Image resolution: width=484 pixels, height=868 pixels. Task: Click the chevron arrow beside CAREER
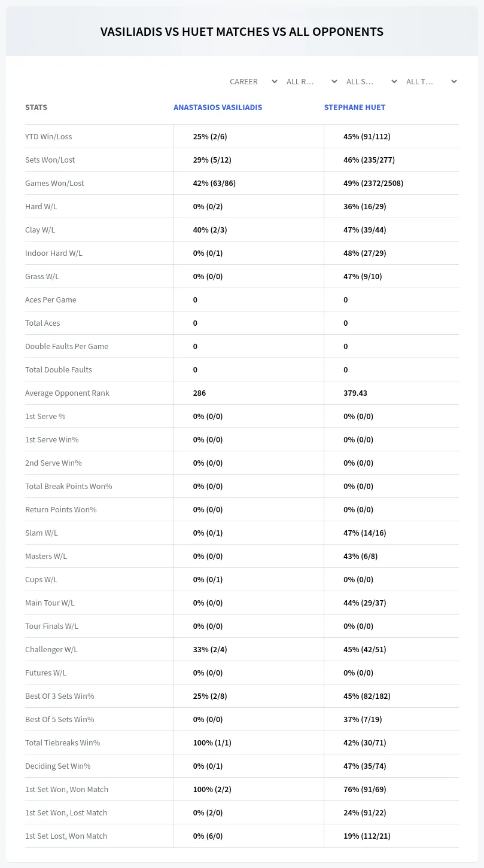[x=274, y=81]
